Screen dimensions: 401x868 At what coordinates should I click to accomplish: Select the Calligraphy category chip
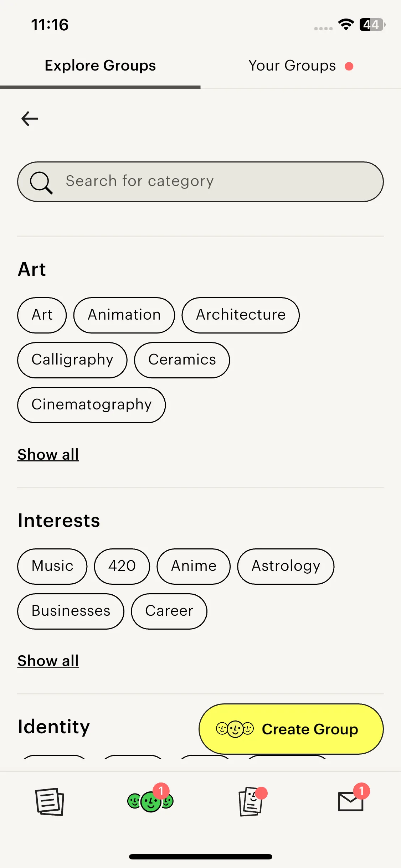point(72,360)
